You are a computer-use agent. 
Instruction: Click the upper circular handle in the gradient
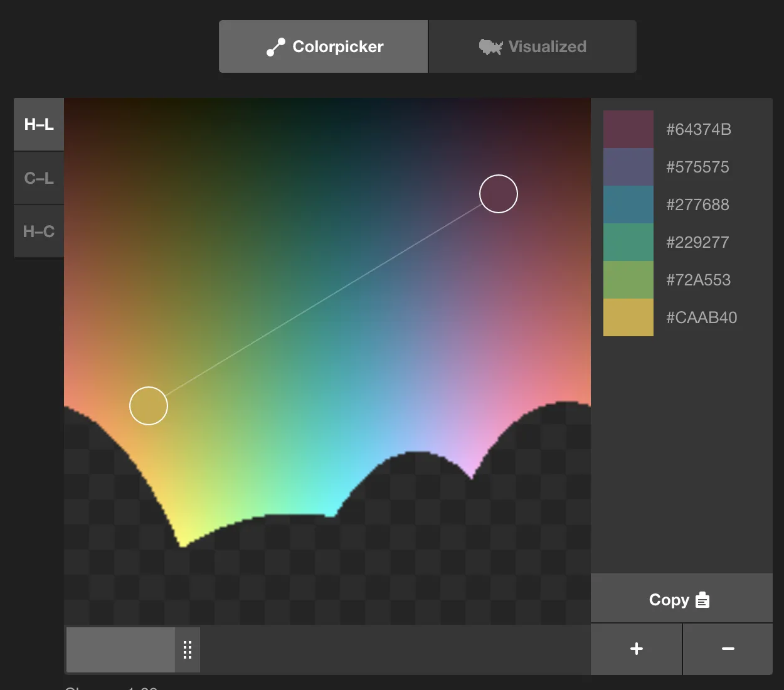tap(499, 194)
